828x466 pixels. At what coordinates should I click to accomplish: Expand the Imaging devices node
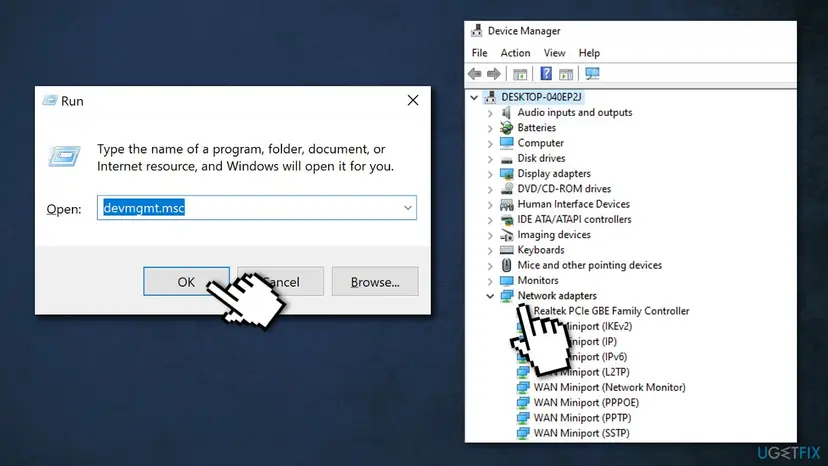tap(490, 236)
